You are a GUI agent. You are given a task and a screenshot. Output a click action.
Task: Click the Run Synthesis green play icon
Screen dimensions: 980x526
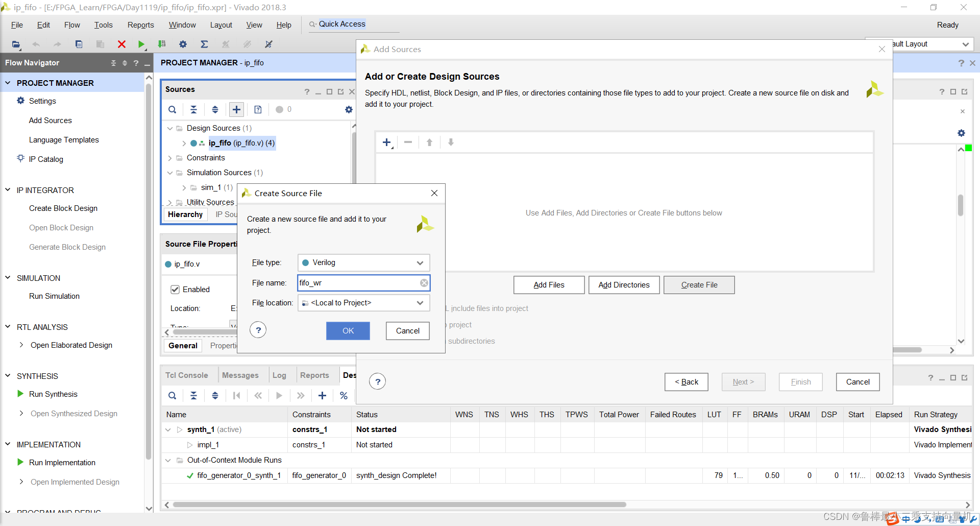pyautogui.click(x=20, y=394)
